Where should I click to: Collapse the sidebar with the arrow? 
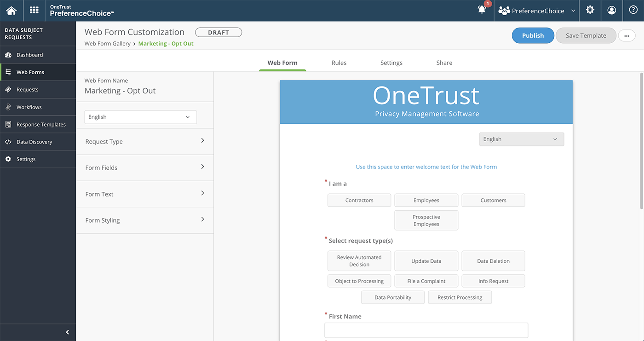67,332
